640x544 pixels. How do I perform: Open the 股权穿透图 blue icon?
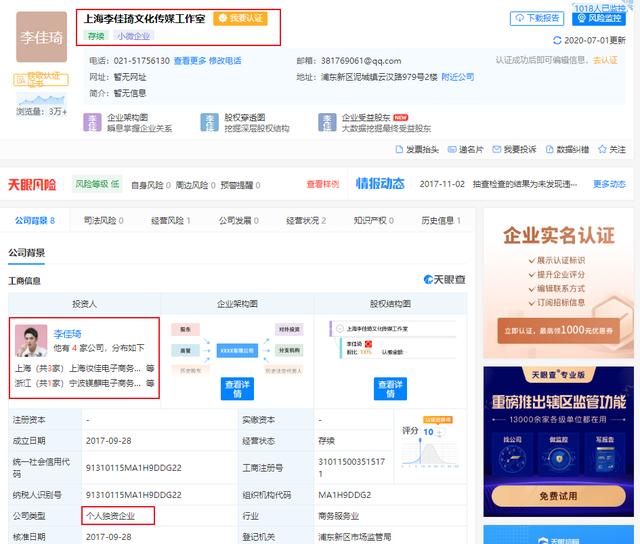point(209,122)
